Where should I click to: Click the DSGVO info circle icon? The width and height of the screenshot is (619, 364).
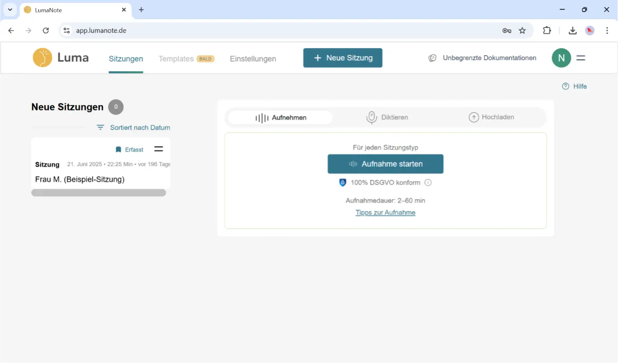click(x=428, y=182)
